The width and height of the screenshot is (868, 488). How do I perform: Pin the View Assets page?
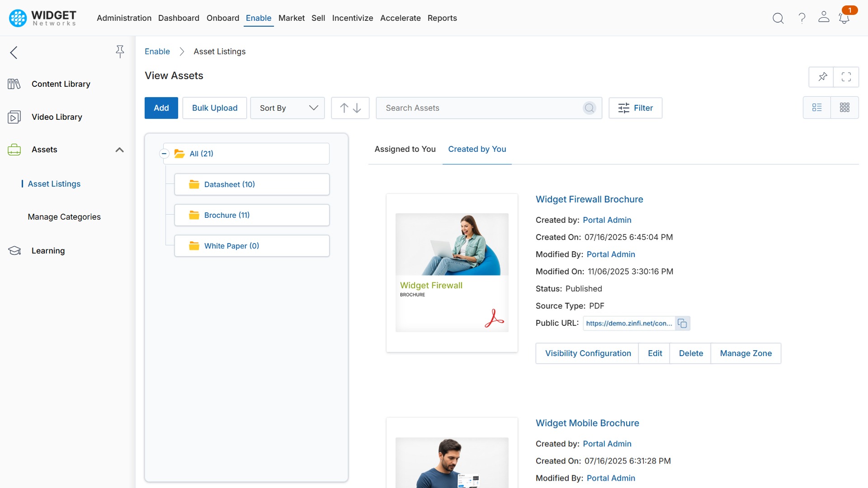(822, 77)
